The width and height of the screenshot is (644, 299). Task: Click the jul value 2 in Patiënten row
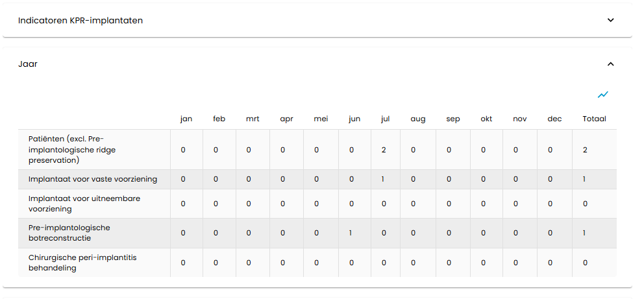point(384,150)
